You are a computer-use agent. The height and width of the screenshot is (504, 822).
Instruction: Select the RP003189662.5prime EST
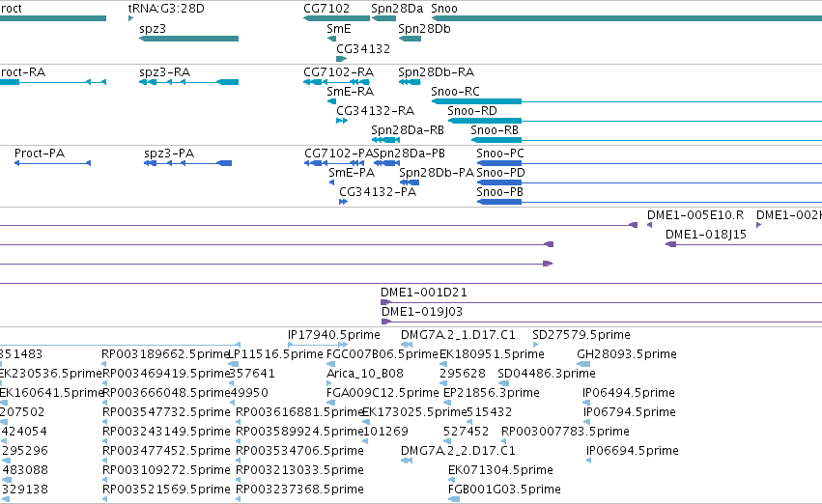tap(103, 364)
